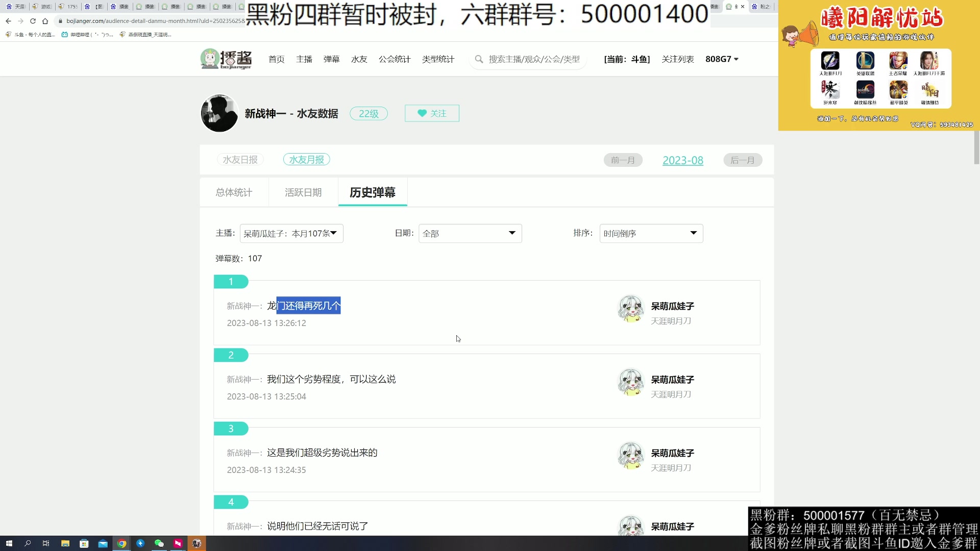Select the 水友月报 pill toggle
The image size is (980, 551).
coord(306,159)
